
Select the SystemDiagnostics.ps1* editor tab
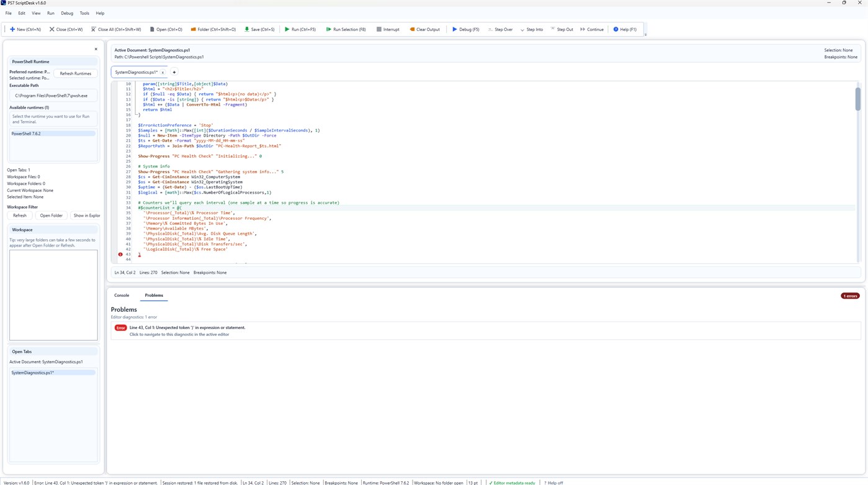[x=136, y=73]
